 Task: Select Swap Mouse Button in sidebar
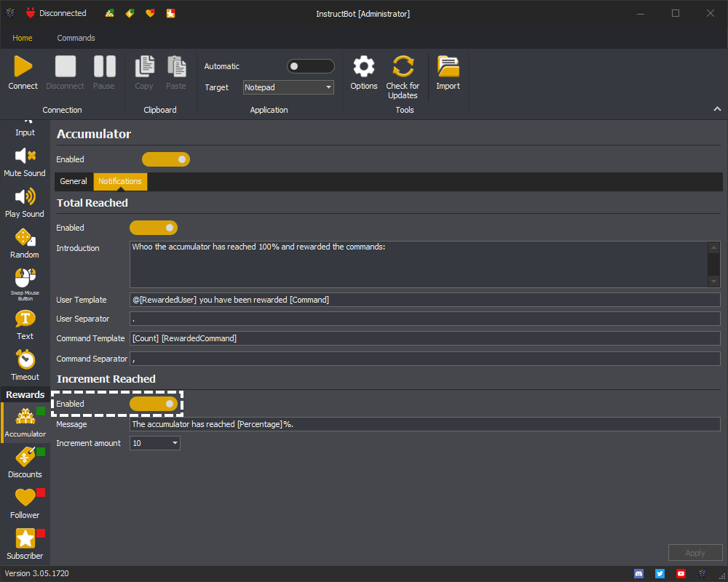(x=25, y=284)
